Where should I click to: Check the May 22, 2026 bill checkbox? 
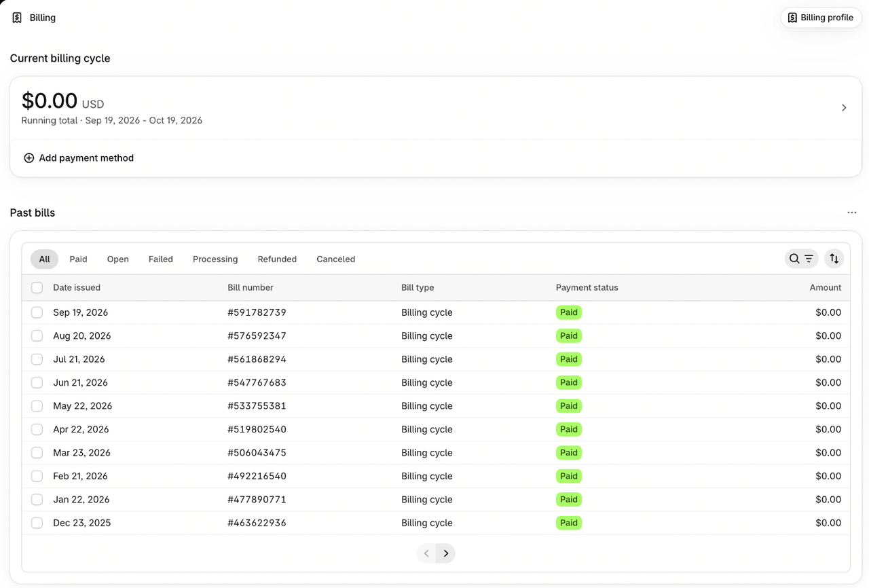37,406
